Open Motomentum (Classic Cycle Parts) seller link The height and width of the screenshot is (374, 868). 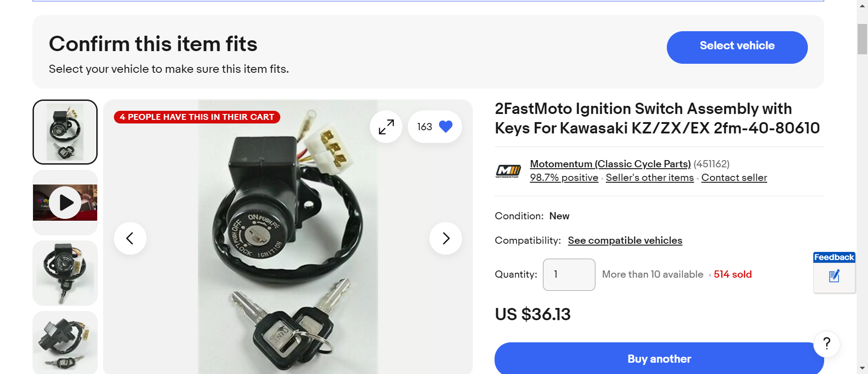pyautogui.click(x=610, y=164)
